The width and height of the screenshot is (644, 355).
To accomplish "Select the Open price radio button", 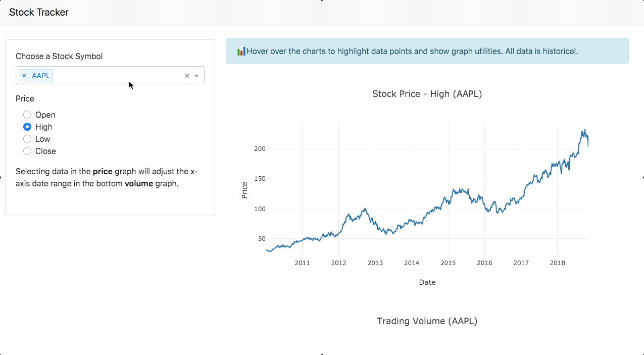I will point(27,115).
